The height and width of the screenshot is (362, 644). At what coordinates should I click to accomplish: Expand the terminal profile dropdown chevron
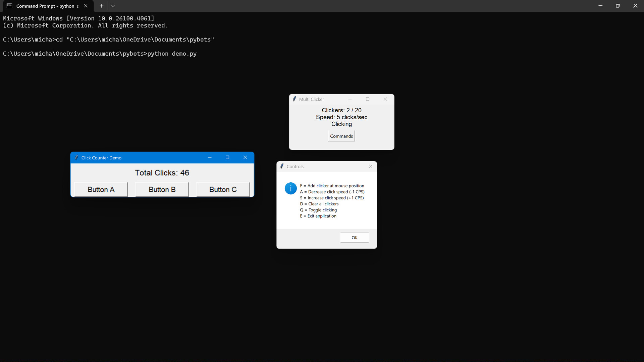tap(113, 6)
